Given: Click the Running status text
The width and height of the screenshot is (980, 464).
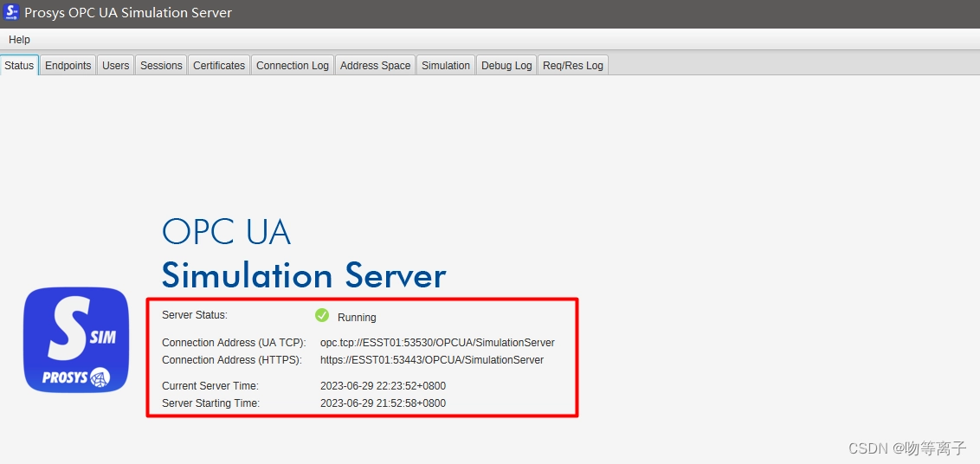Looking at the screenshot, I should [x=357, y=318].
